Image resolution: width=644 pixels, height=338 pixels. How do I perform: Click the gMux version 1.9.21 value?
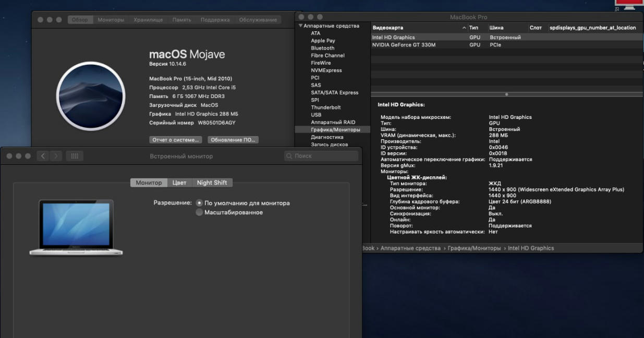(x=496, y=165)
